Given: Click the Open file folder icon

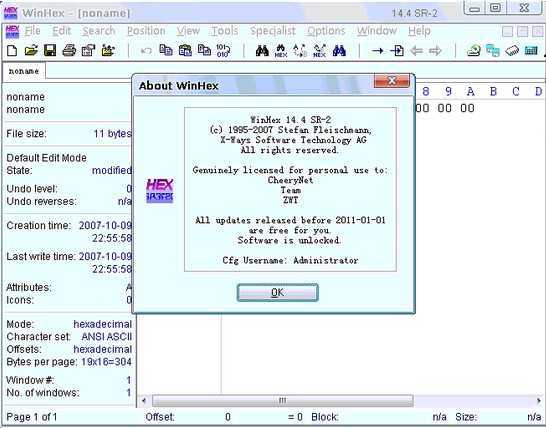Looking at the screenshot, I should click(x=31, y=50).
